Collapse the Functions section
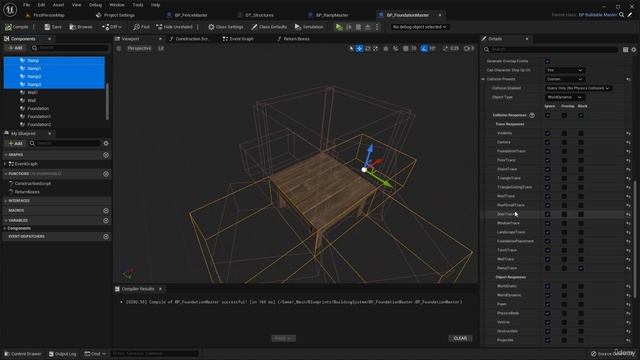640x360 pixels. tap(6, 174)
